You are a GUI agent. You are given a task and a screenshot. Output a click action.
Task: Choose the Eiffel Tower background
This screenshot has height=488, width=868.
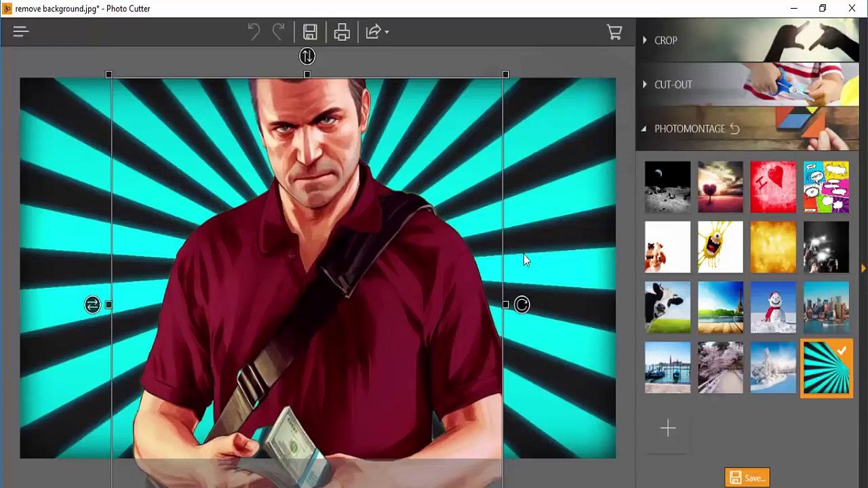(x=720, y=308)
